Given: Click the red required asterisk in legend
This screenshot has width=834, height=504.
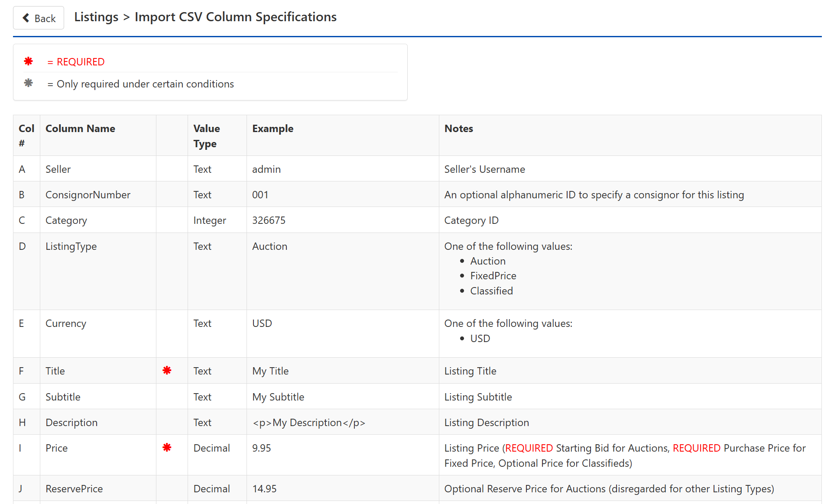Looking at the screenshot, I should pyautogui.click(x=29, y=61).
